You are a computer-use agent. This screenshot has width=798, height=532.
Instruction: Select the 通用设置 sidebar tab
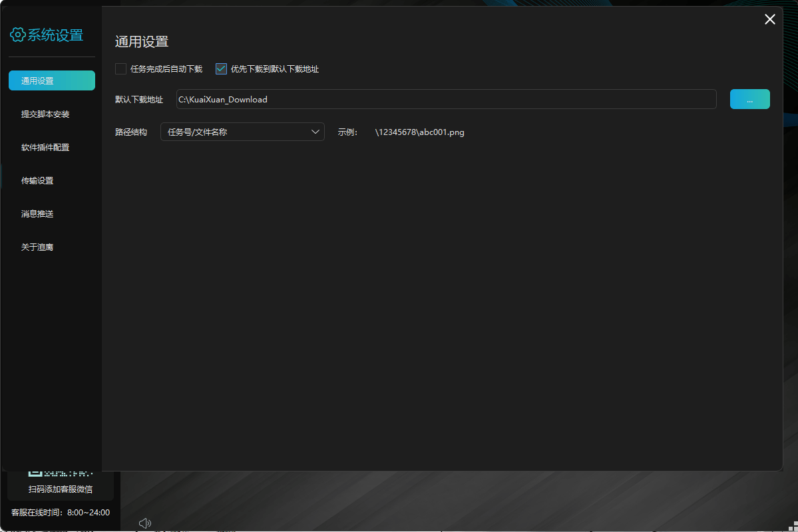pyautogui.click(x=52, y=80)
